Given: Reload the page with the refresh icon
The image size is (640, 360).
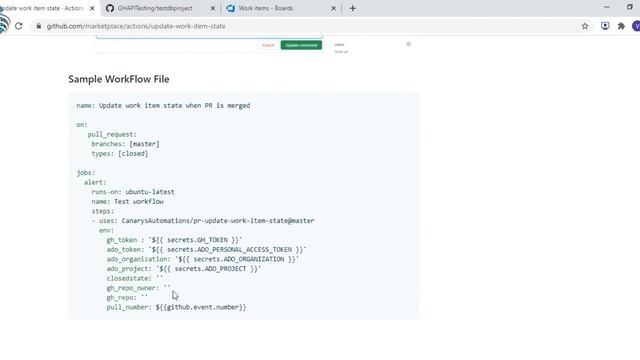Looking at the screenshot, I should (19, 26).
